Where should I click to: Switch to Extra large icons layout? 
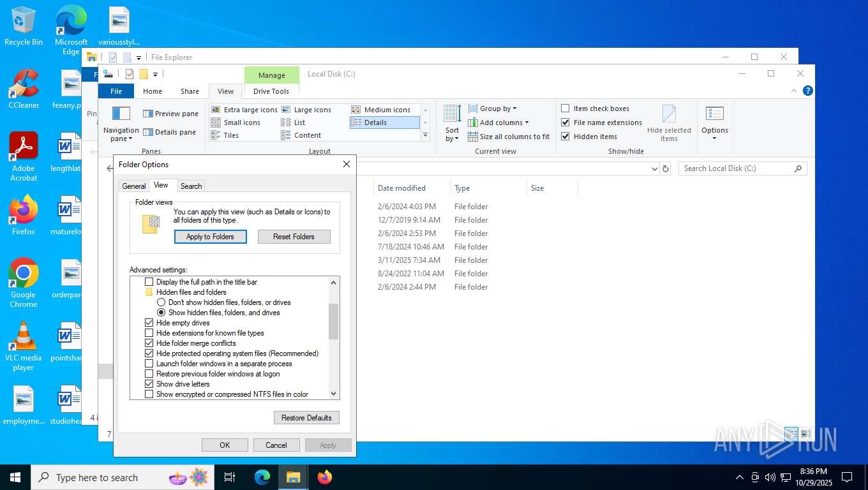pyautogui.click(x=244, y=110)
